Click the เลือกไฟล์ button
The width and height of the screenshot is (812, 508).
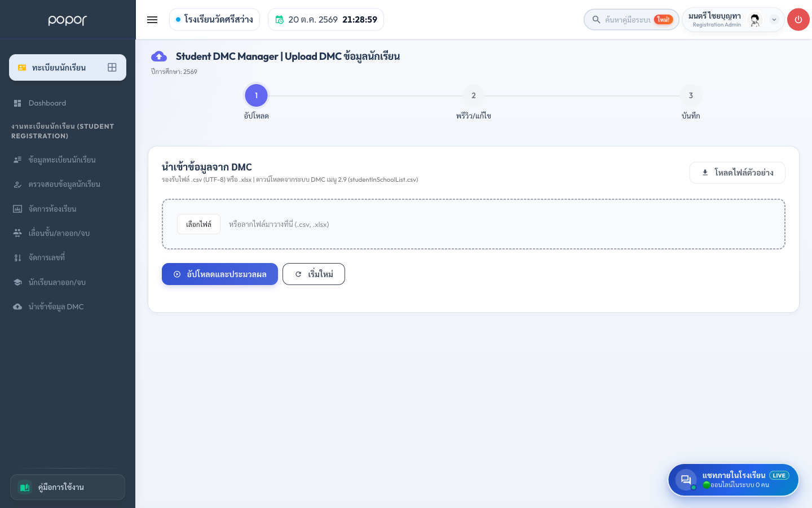pyautogui.click(x=198, y=224)
